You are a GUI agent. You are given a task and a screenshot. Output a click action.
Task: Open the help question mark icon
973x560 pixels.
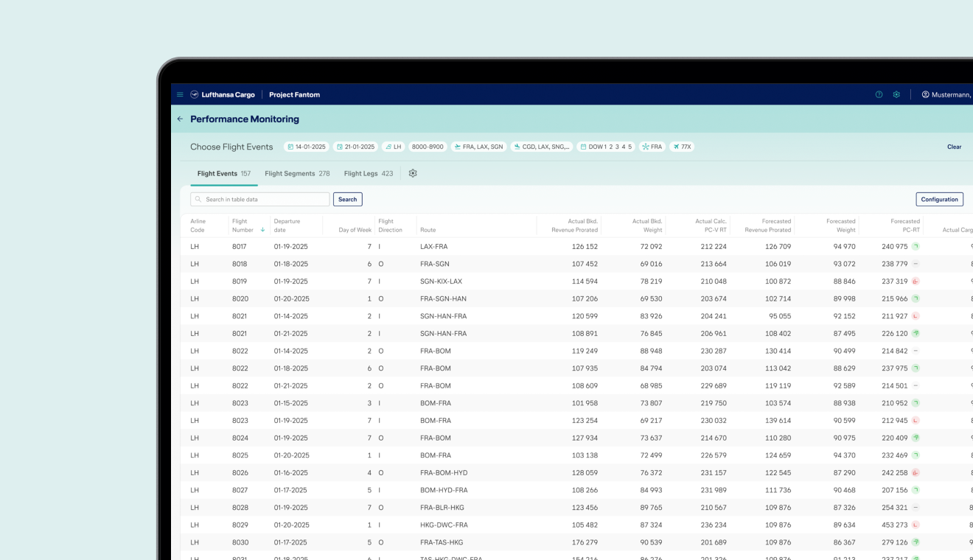tap(879, 95)
